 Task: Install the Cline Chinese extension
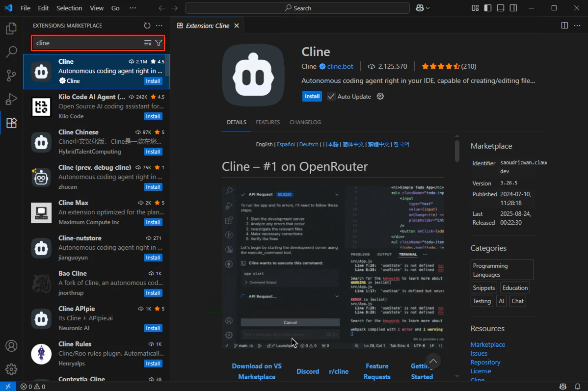coord(153,152)
